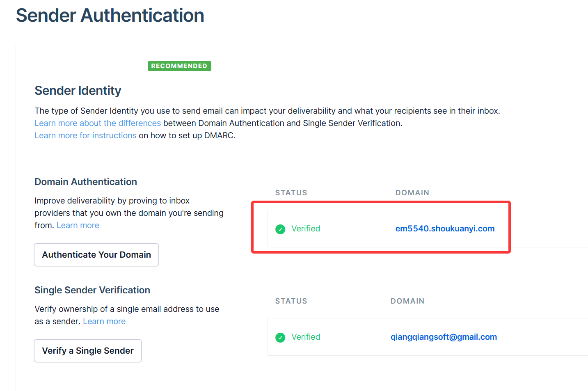Follow the 'Learn more for instructions' DMARC link
This screenshot has height=391, width=588.
tap(85, 135)
